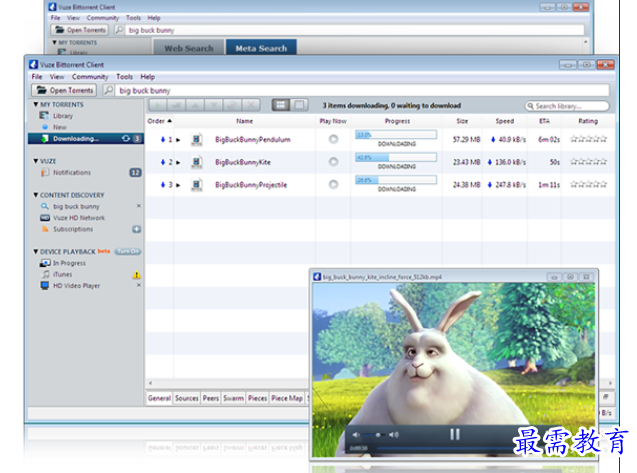
Task: Click the Notifications count badge 12
Action: (x=135, y=173)
